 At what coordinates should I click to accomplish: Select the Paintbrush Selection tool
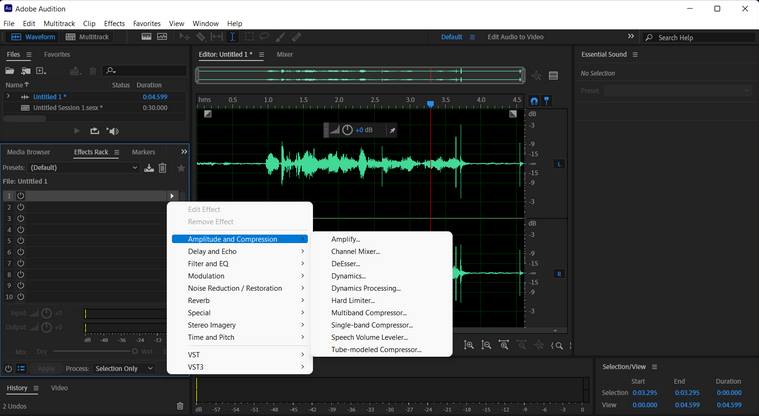coord(280,37)
